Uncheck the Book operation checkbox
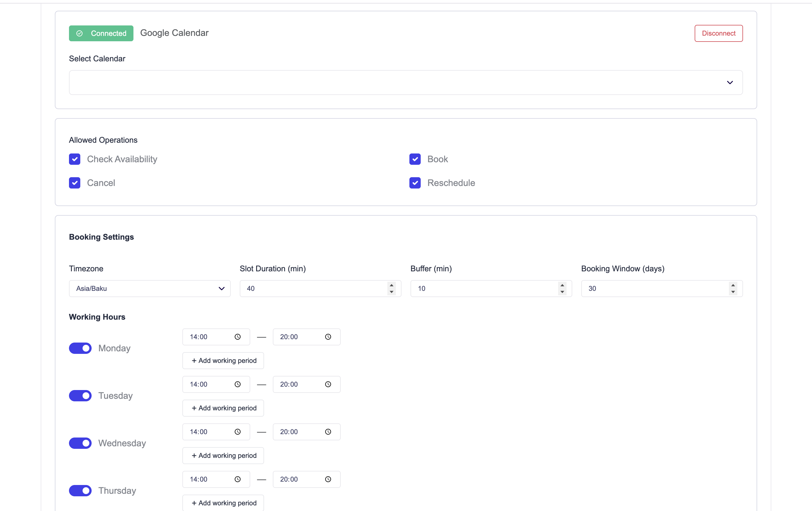 point(415,159)
